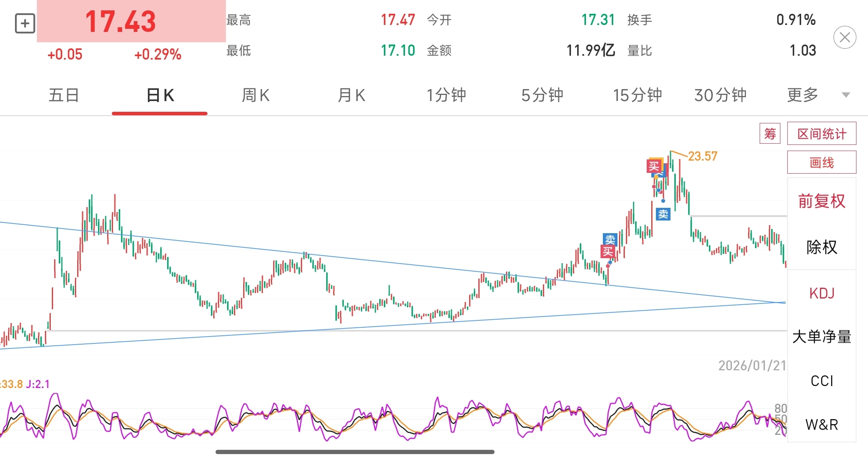This screenshot has width=868, height=461.
Task: Switch indicator to 大单净量
Action: click(x=822, y=337)
